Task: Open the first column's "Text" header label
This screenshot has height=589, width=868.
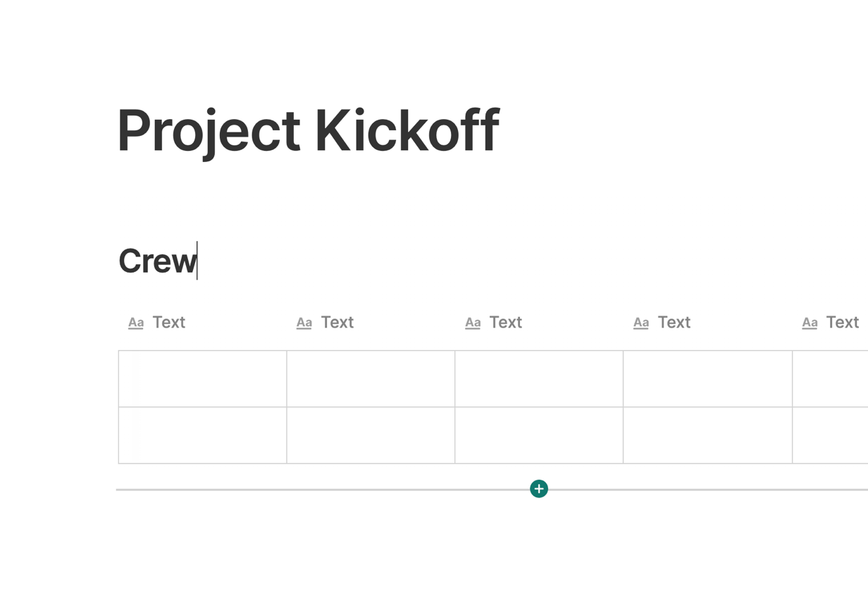Action: coord(169,323)
